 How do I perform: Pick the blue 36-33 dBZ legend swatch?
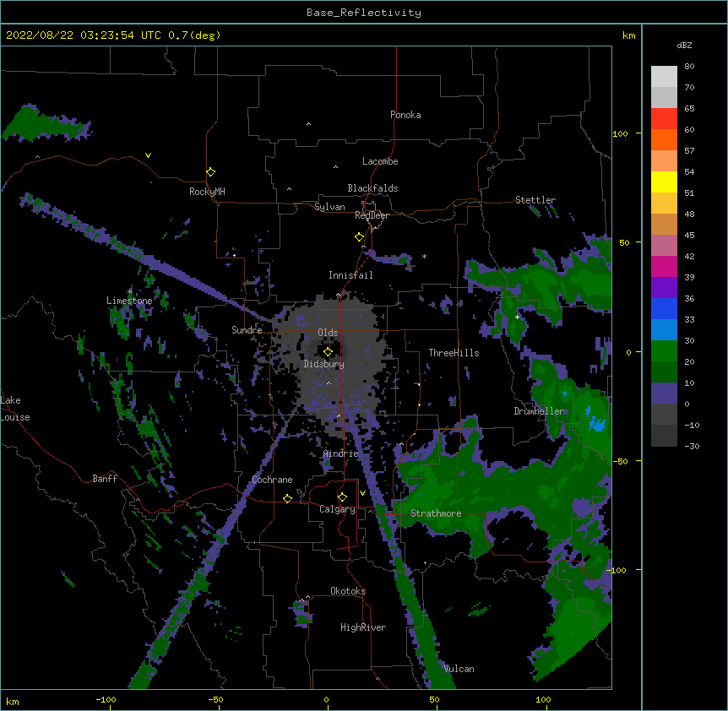click(664, 308)
